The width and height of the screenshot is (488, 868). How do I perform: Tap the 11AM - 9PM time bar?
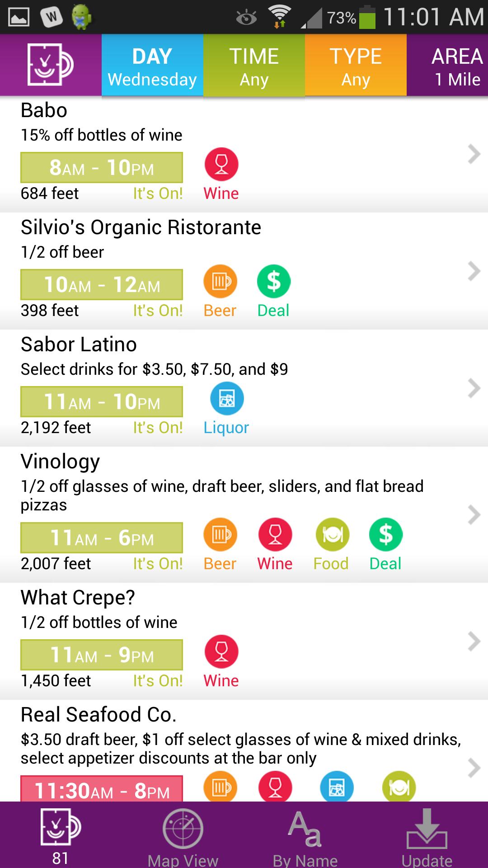coord(102,655)
